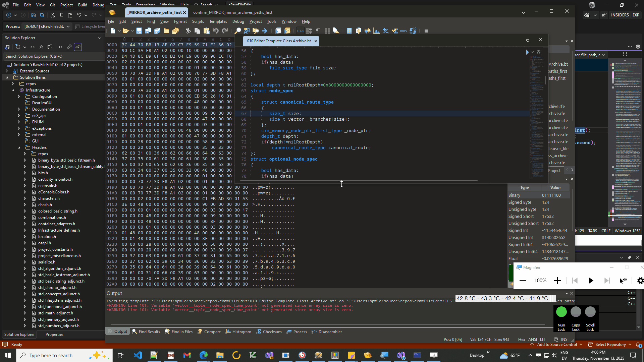
Task: Click the Calculator toolbar icon
Action: (349, 31)
